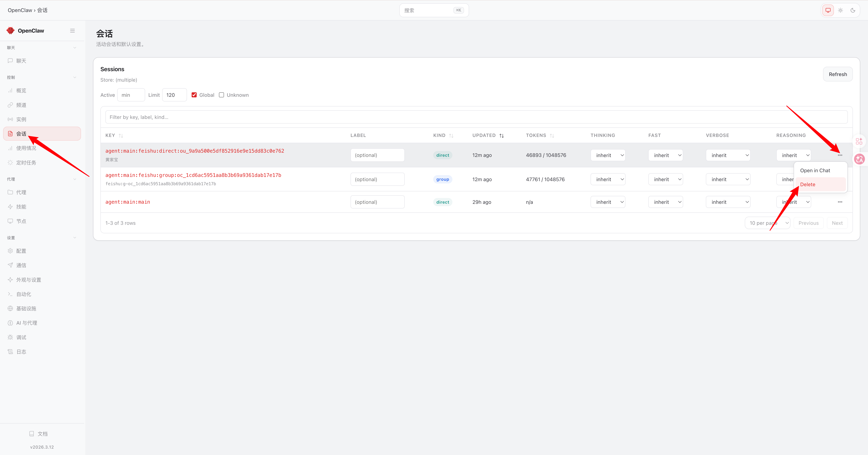Open 聊天 chat bubble in sidebar

pos(42,61)
